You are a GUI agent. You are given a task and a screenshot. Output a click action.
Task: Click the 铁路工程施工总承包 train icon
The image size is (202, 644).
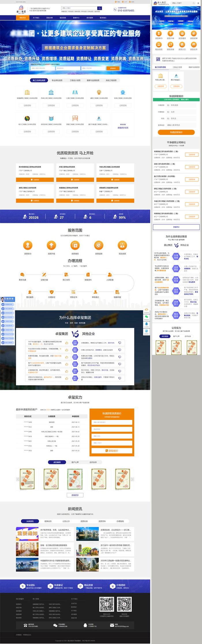(75, 118)
